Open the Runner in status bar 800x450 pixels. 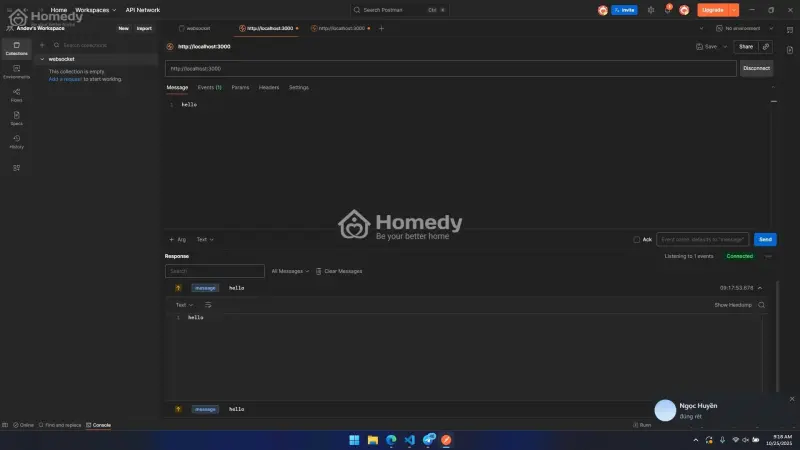click(642, 425)
